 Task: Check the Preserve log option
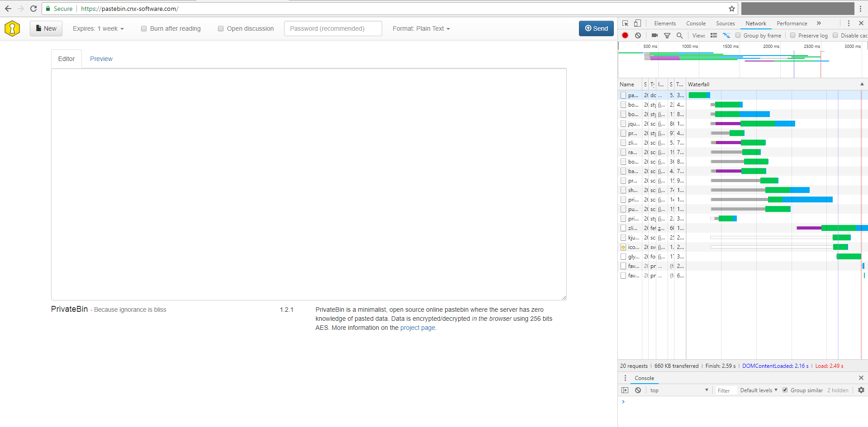point(793,35)
